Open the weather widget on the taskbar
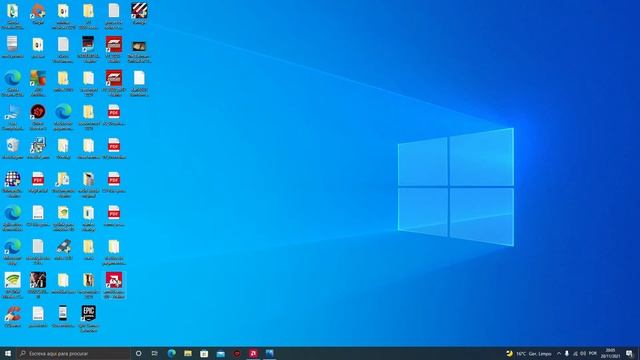640x360 pixels. [x=529, y=353]
